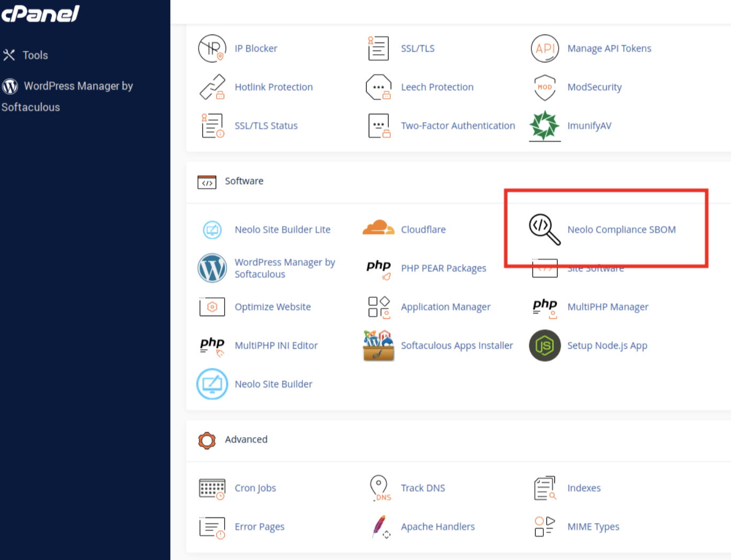Open Softaculous Apps Installer link

[456, 345]
